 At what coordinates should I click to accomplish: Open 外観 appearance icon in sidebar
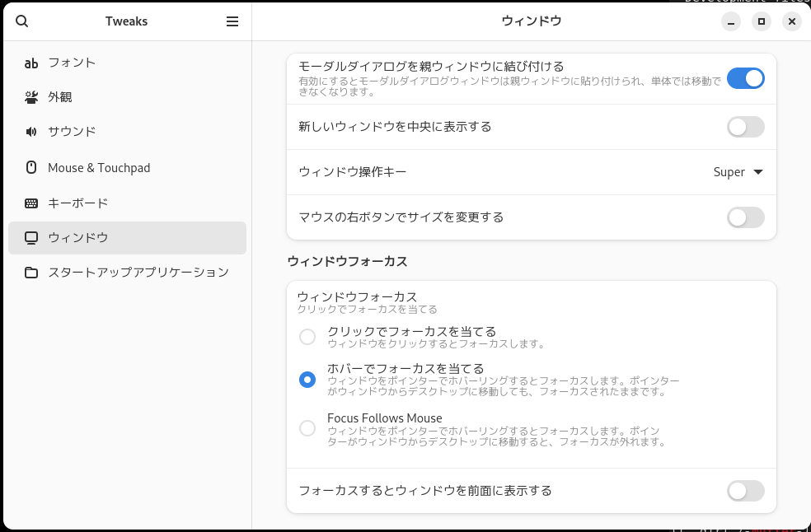point(31,97)
